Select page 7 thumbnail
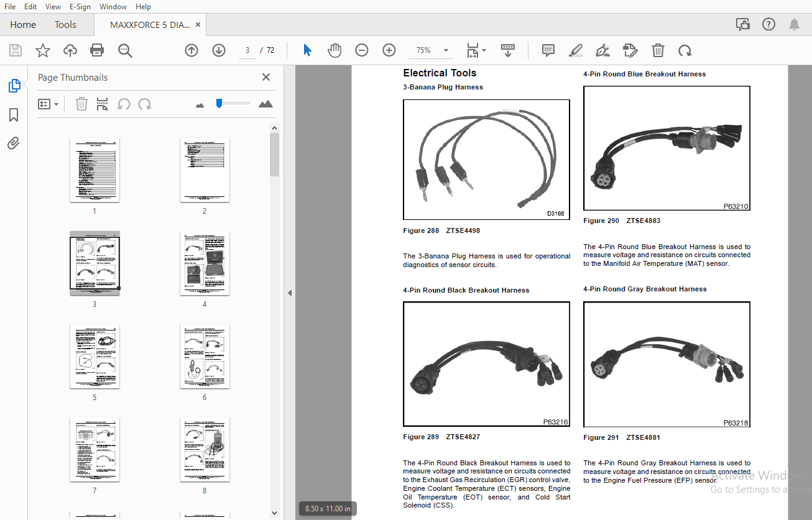 point(95,450)
